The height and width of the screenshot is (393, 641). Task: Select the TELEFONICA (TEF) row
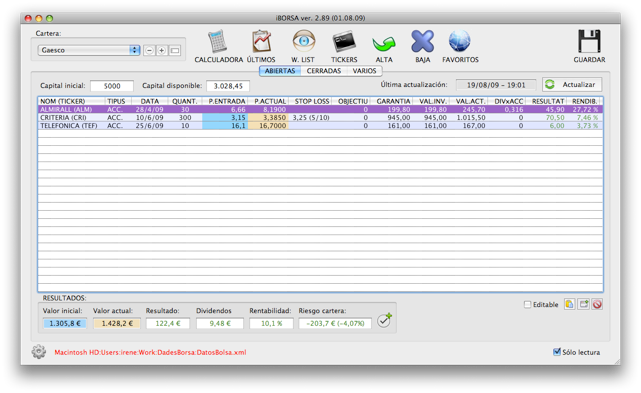[x=320, y=126]
